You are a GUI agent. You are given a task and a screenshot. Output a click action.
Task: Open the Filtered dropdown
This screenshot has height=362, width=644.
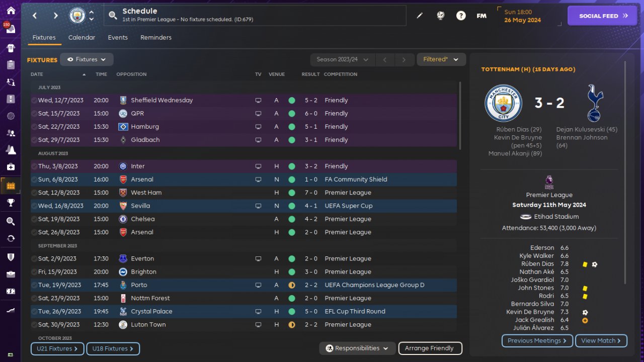[x=441, y=59]
